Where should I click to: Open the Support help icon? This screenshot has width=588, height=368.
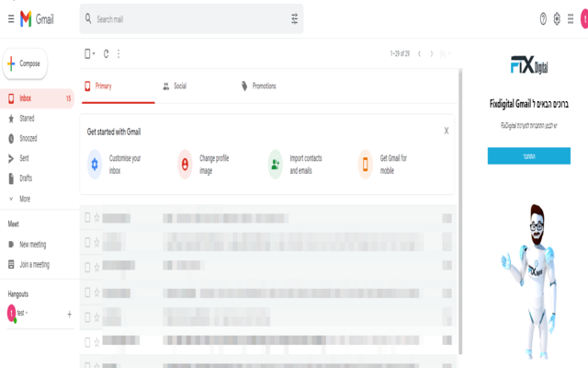(543, 18)
